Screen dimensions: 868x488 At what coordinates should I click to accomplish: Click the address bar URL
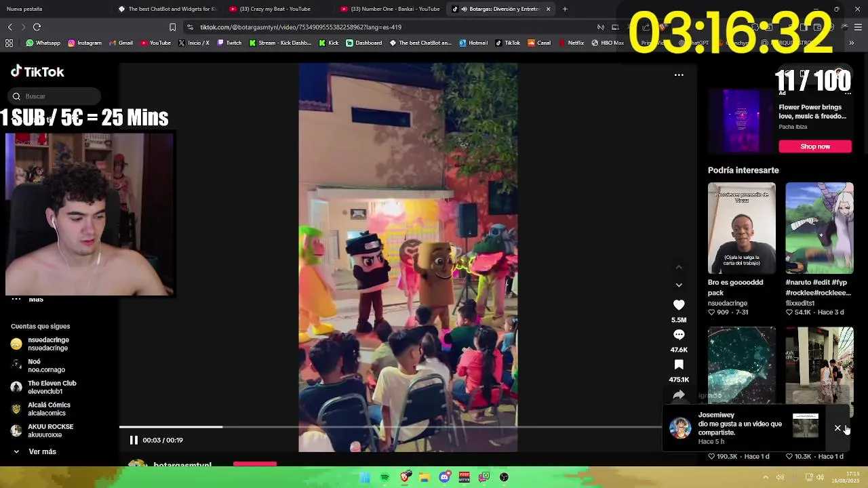click(x=300, y=27)
